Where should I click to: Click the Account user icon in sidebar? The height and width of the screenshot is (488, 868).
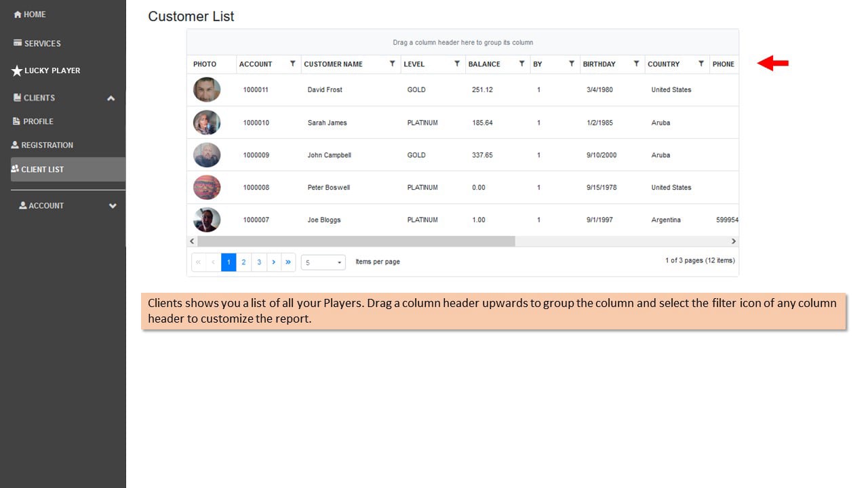point(23,205)
